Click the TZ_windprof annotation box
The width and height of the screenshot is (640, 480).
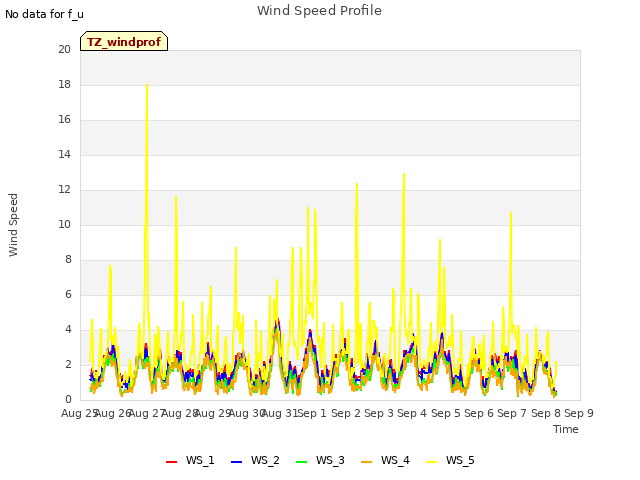pos(124,41)
